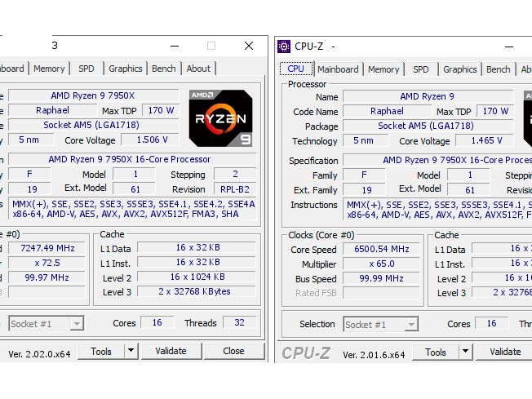This screenshot has height=399, width=532.
Task: Open the SPD tab in left window
Action: [86, 69]
